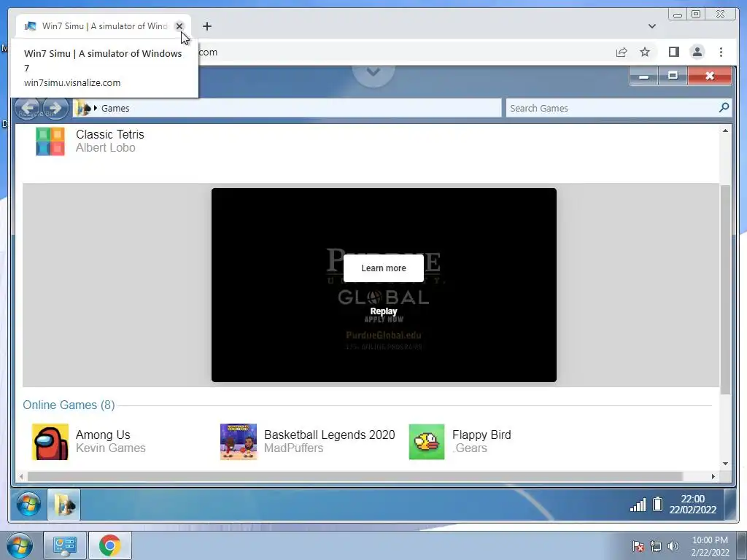Click the simulator forward arrow button

point(55,108)
